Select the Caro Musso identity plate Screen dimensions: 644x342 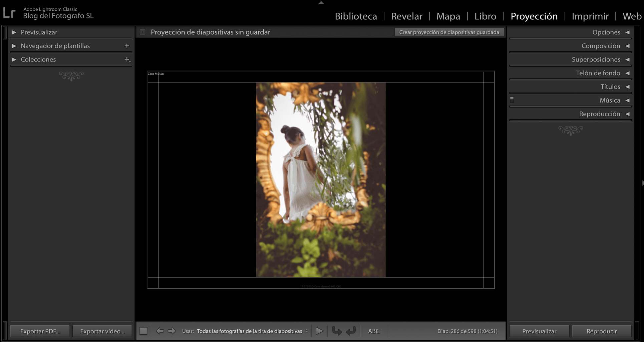(155, 74)
